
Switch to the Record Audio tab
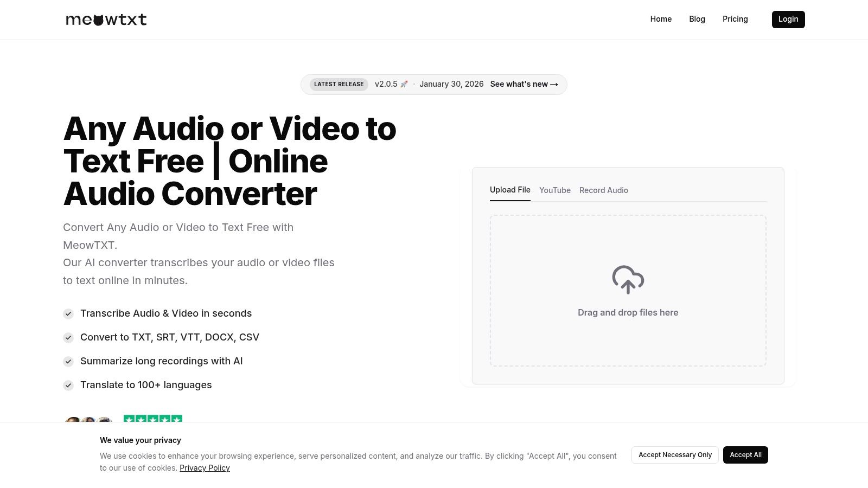(603, 190)
